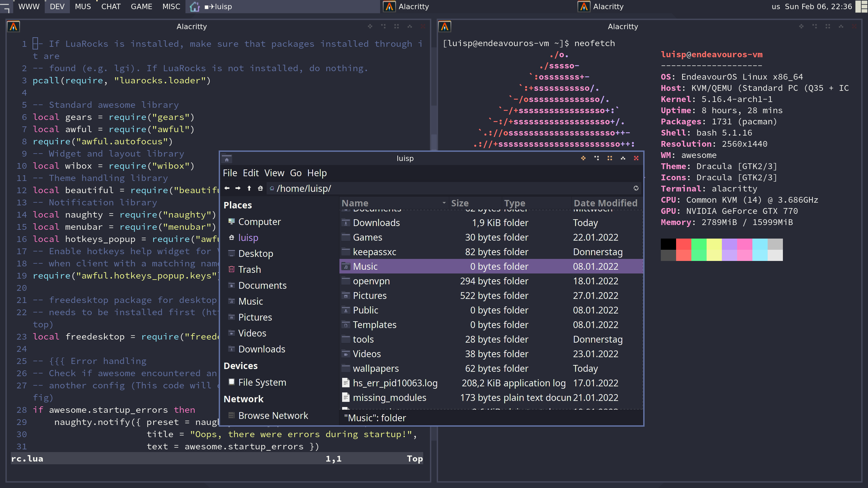Open Trash in the Places sidebar
The height and width of the screenshot is (488, 868).
pos(249,269)
